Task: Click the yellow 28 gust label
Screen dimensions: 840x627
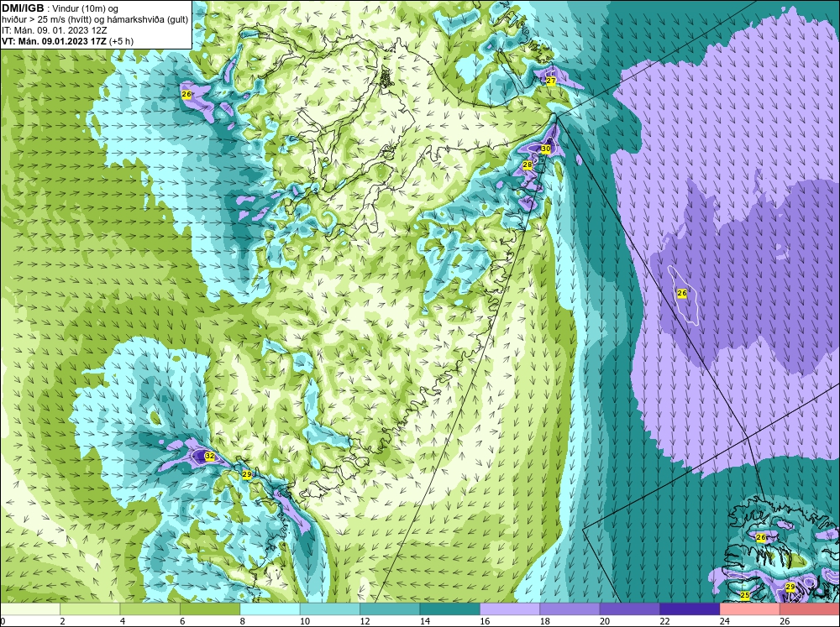Action: click(x=528, y=165)
